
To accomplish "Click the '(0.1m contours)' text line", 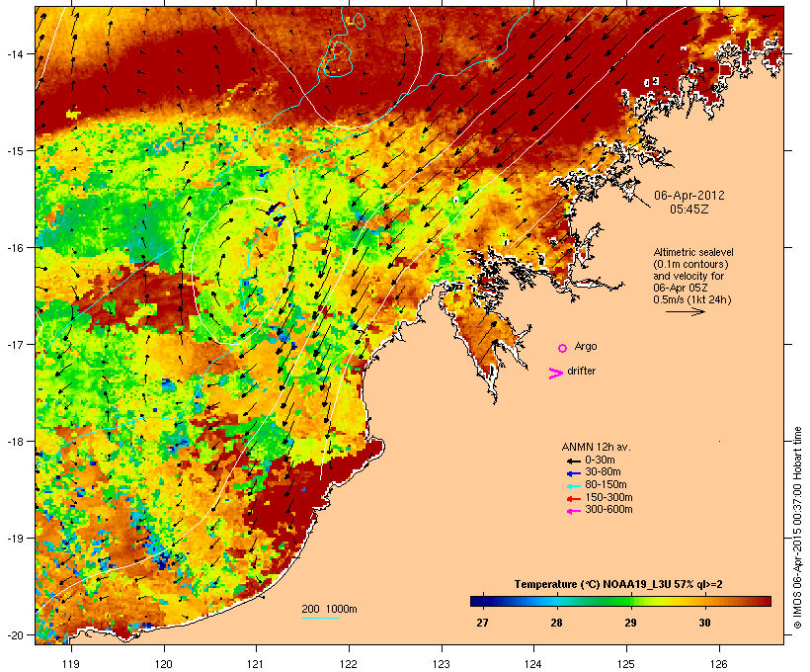I will point(690,264).
